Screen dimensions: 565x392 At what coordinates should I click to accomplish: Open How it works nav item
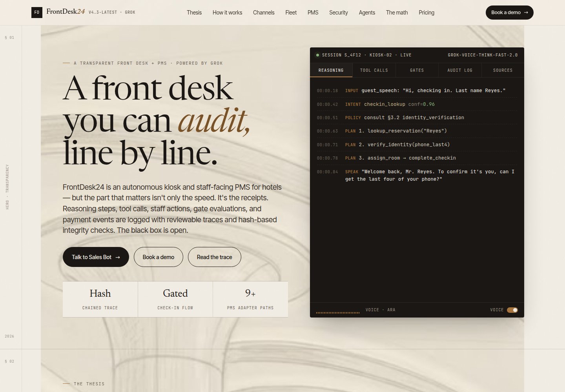pyautogui.click(x=227, y=13)
